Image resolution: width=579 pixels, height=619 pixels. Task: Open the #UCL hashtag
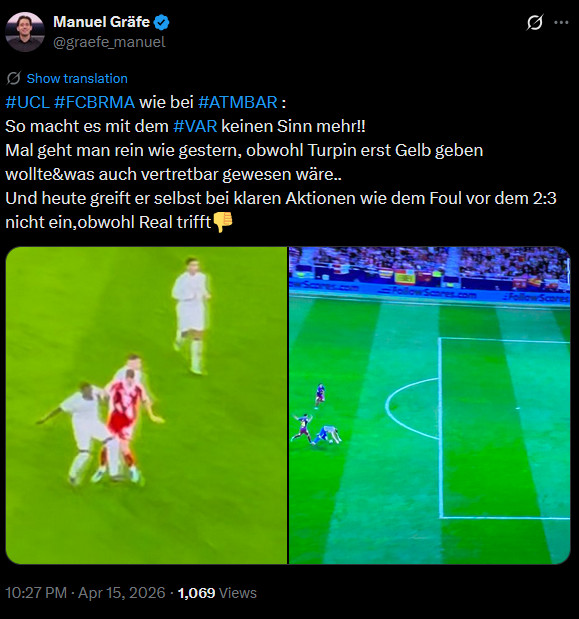point(27,102)
